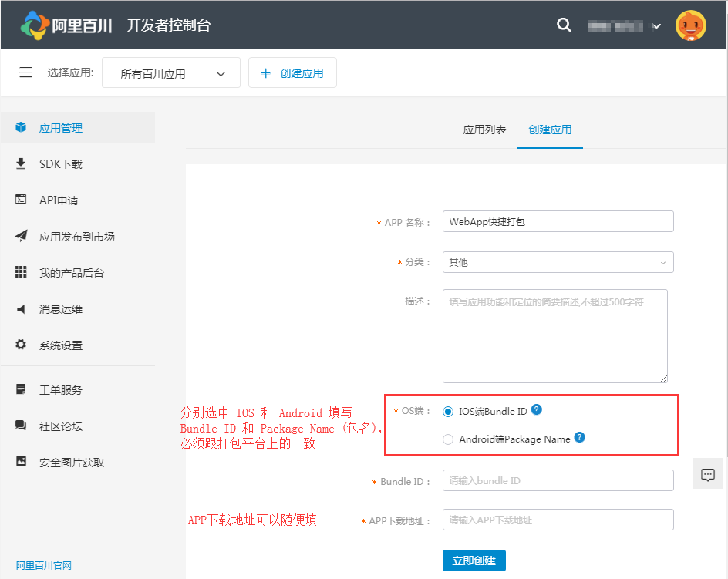Open the 分类 category dropdown

558,262
